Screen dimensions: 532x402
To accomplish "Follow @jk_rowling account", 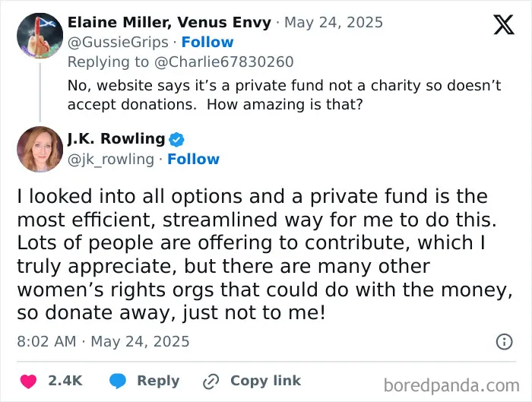I will (193, 159).
